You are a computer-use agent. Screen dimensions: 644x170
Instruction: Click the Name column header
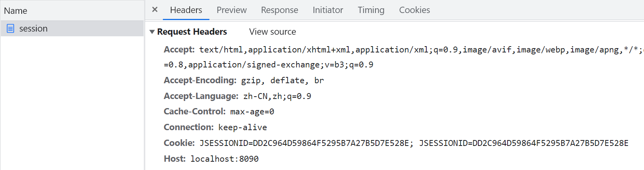16,11
